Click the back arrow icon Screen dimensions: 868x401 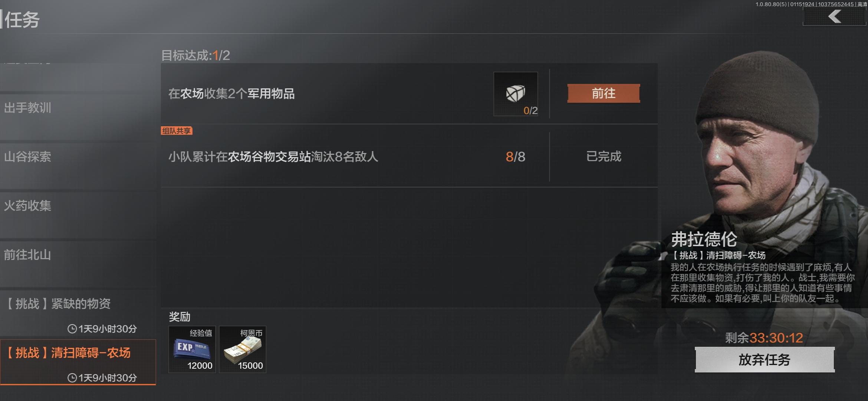click(835, 16)
